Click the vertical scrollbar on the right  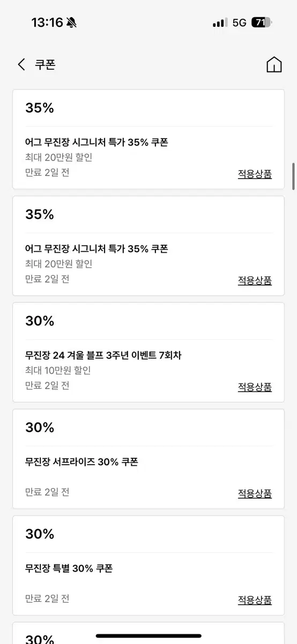coord(293,176)
